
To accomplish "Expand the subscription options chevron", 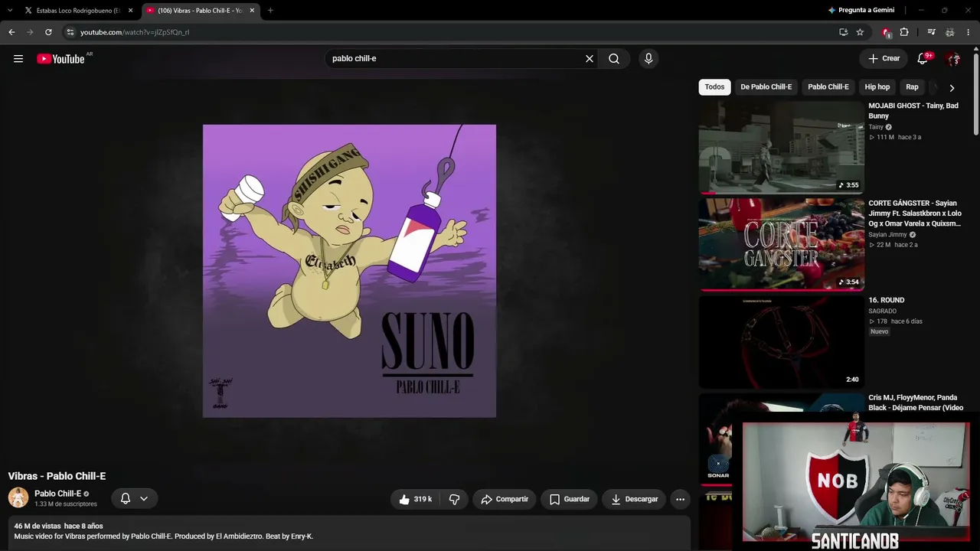I will (x=144, y=499).
